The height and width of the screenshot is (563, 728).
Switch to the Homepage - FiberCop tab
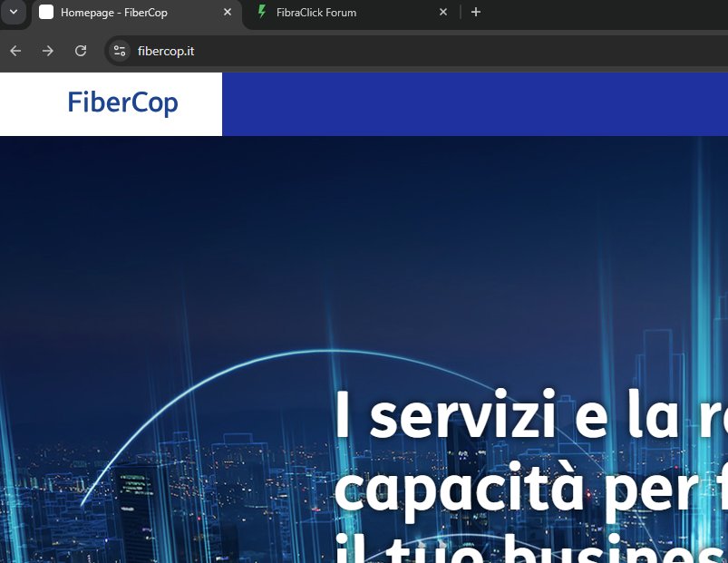click(136, 13)
